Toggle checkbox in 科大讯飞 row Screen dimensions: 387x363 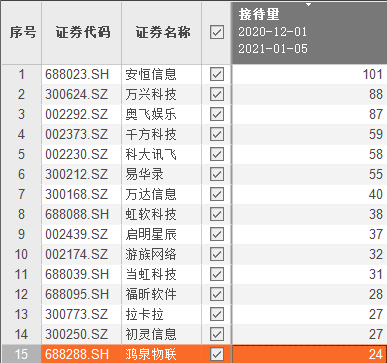point(217,154)
